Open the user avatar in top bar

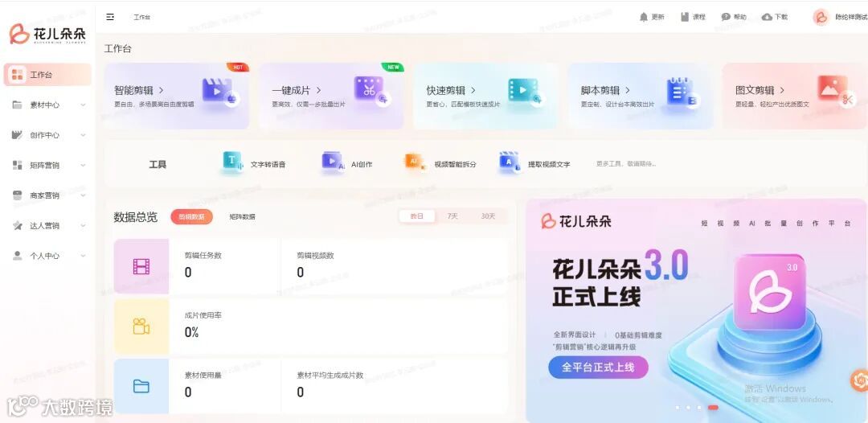[821, 17]
